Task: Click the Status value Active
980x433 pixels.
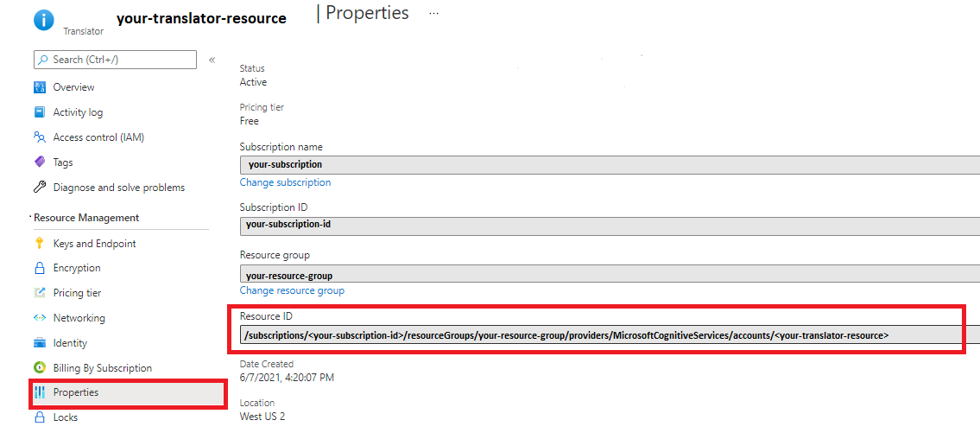Action: [253, 82]
